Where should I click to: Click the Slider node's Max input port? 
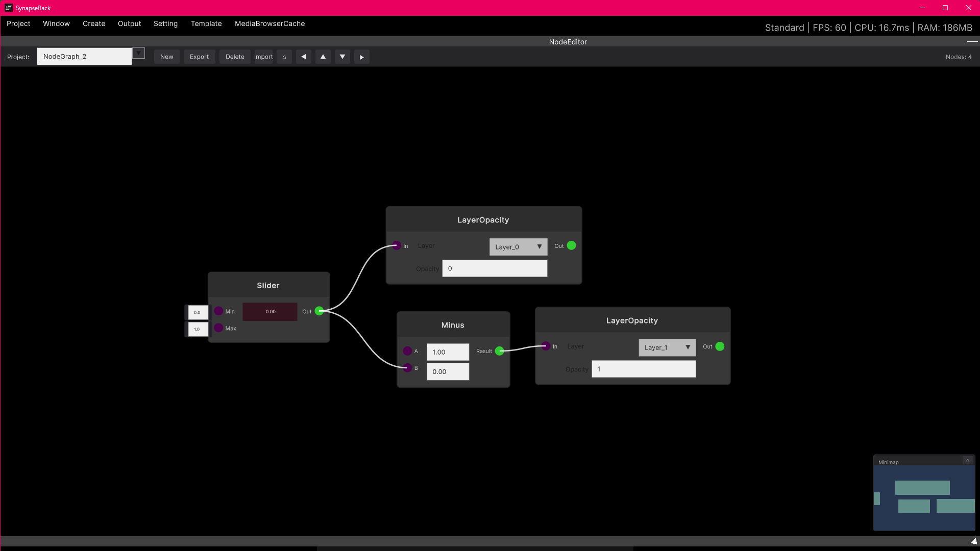[x=218, y=328]
